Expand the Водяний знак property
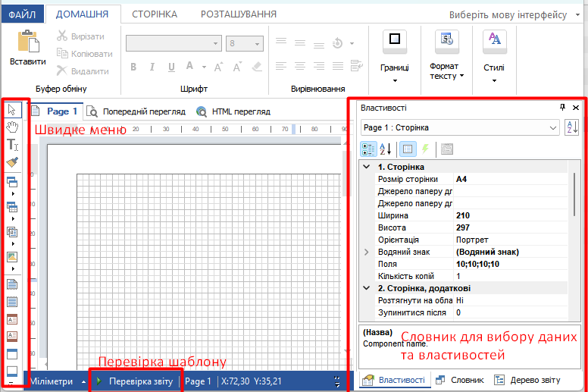 coord(367,252)
